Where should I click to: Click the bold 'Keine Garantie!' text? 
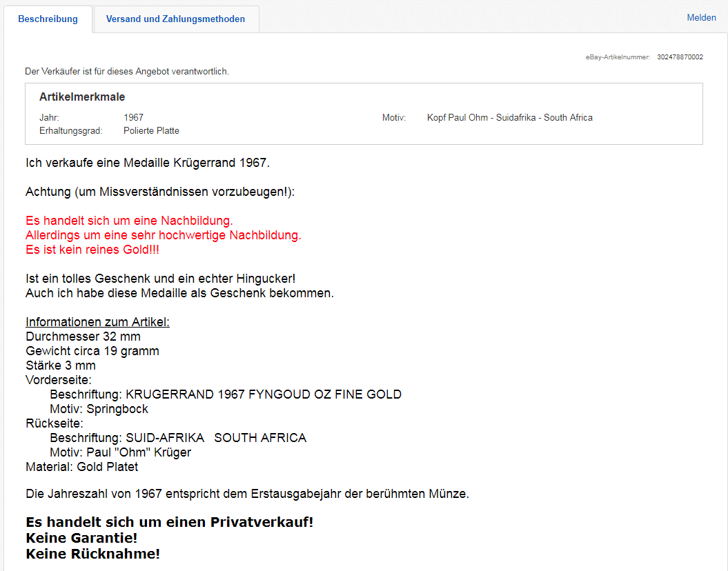click(81, 538)
